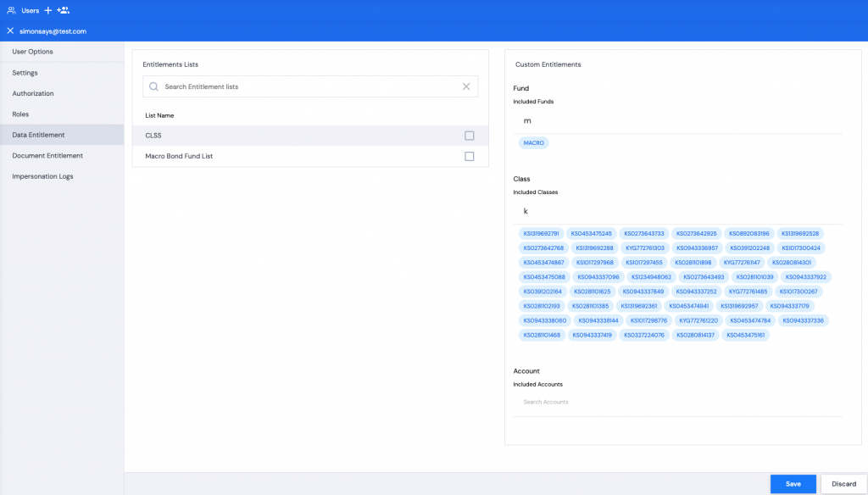The image size is (868, 495).
Task: Select the Authorization sidebar item
Action: coord(62,93)
